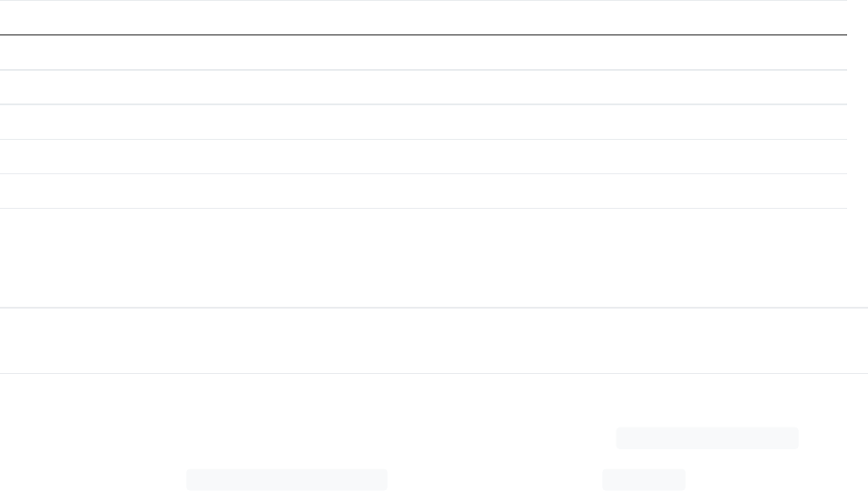The height and width of the screenshot is (491, 868).
Task: Click the long gray placeholder box at lower left
Action: (287, 479)
